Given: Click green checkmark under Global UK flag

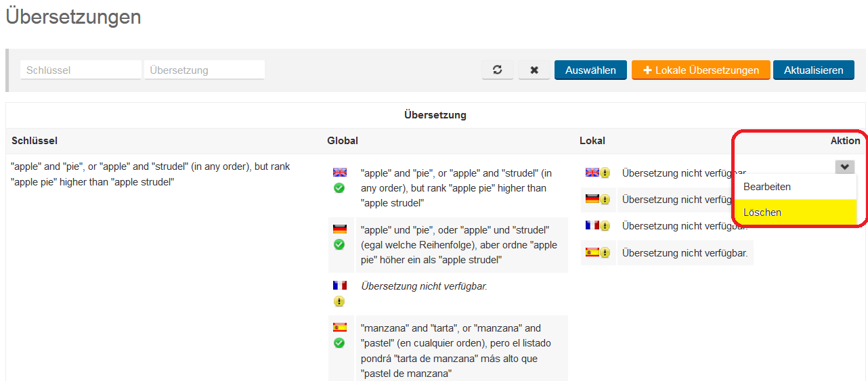Looking at the screenshot, I should pos(339,188).
